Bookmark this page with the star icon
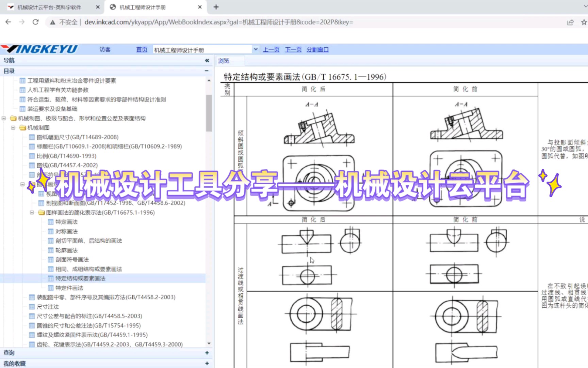588x368 pixels. point(584,22)
